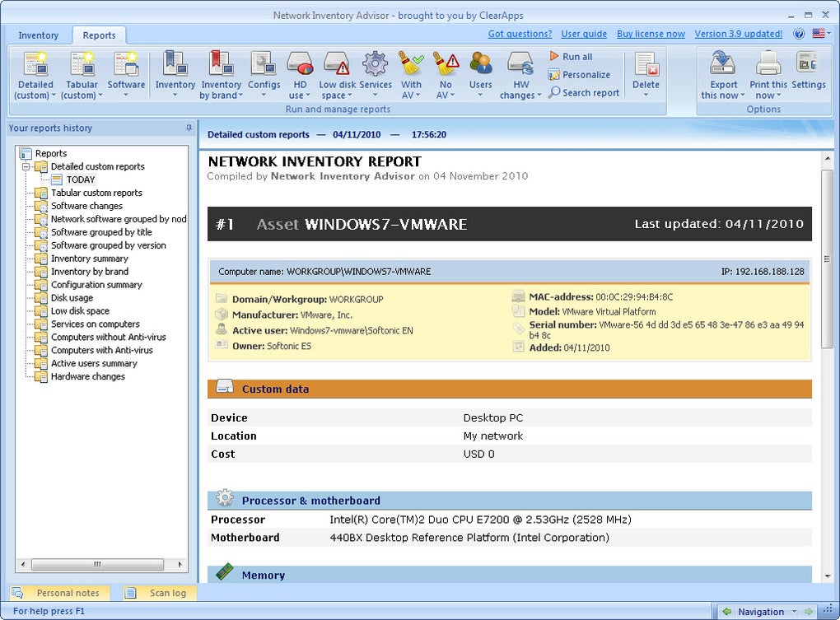Click the Print this now icon
Viewport: 840px width, 620px height.
[x=768, y=63]
